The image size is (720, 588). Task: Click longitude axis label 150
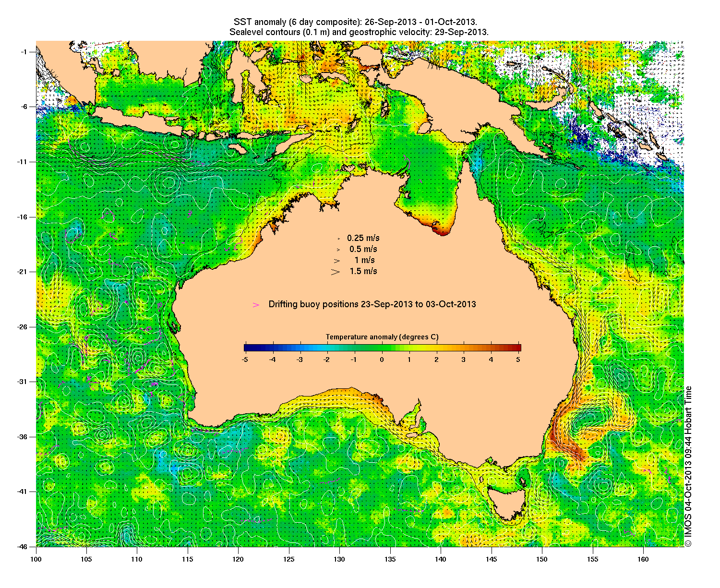tap(541, 559)
